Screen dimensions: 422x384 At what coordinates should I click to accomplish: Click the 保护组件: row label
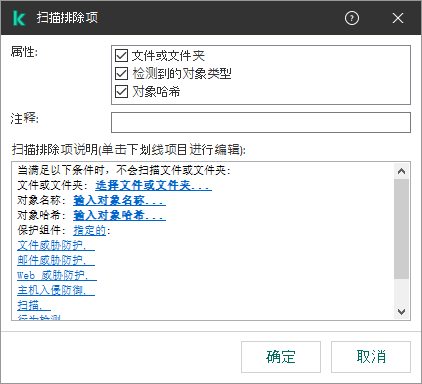42,230
